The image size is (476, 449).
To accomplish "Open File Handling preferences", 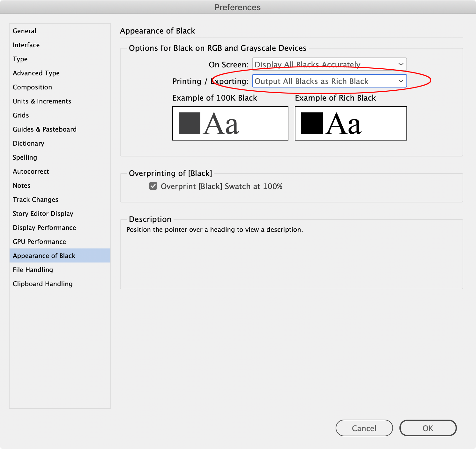I will 33,270.
